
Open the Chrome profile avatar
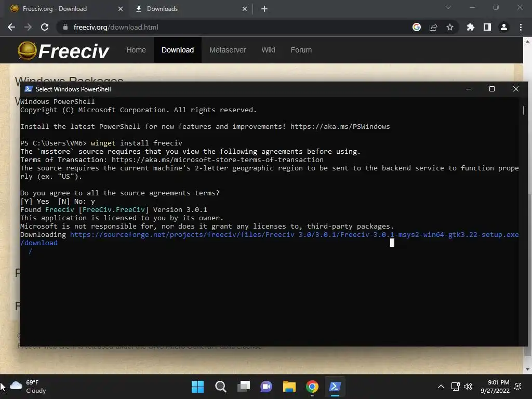[x=504, y=27]
